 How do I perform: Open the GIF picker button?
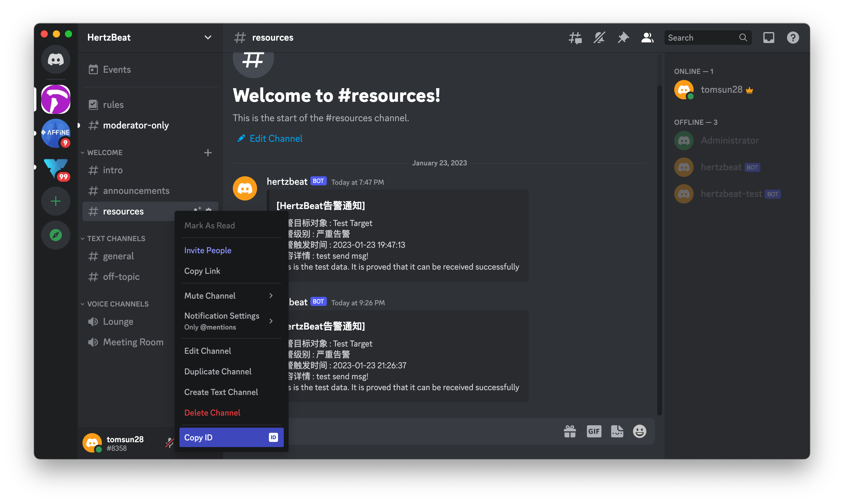[594, 431]
